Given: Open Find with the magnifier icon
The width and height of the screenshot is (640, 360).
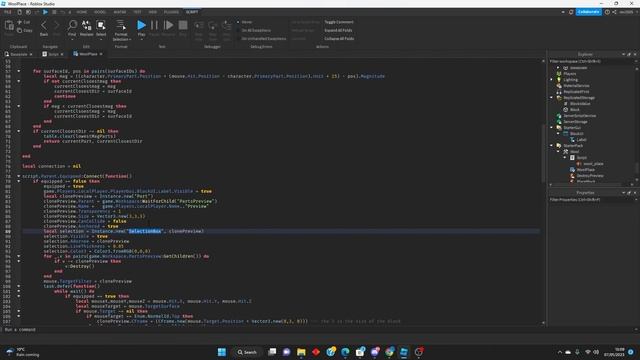Looking at the screenshot, I should pos(72,25).
